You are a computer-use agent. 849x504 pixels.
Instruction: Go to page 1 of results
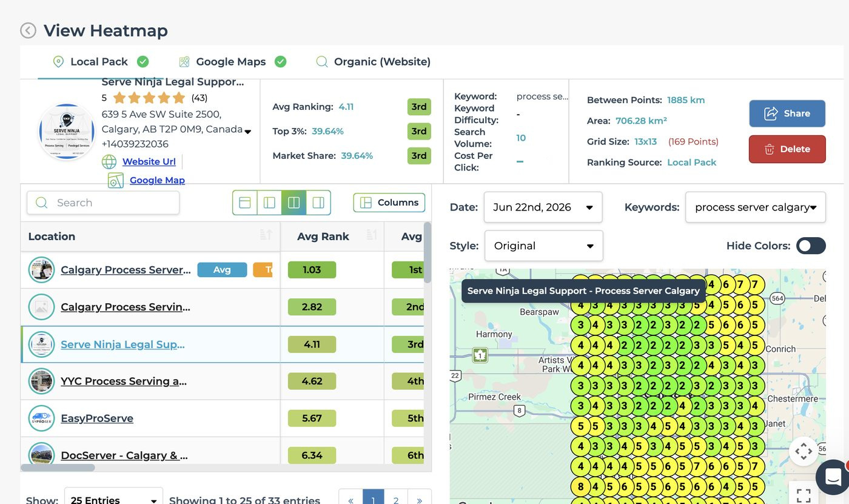(x=373, y=497)
